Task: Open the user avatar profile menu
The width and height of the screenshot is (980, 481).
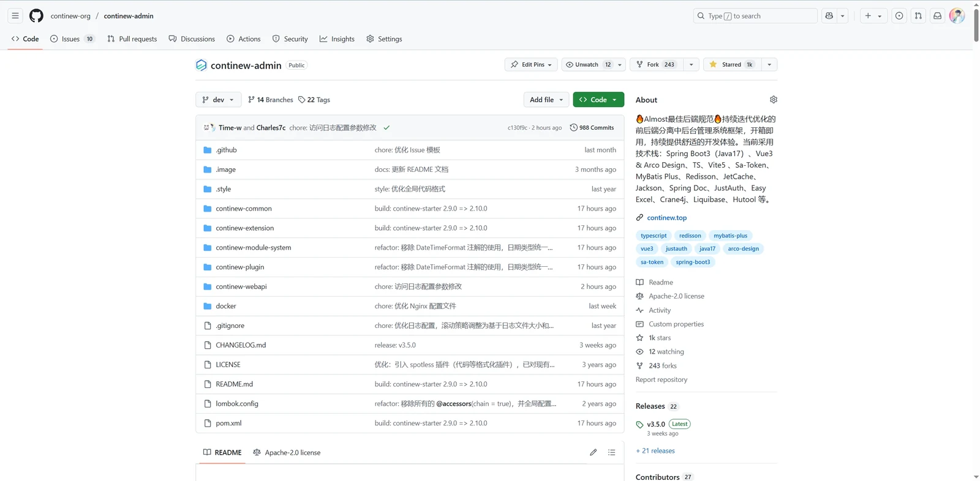Action: coord(957,16)
